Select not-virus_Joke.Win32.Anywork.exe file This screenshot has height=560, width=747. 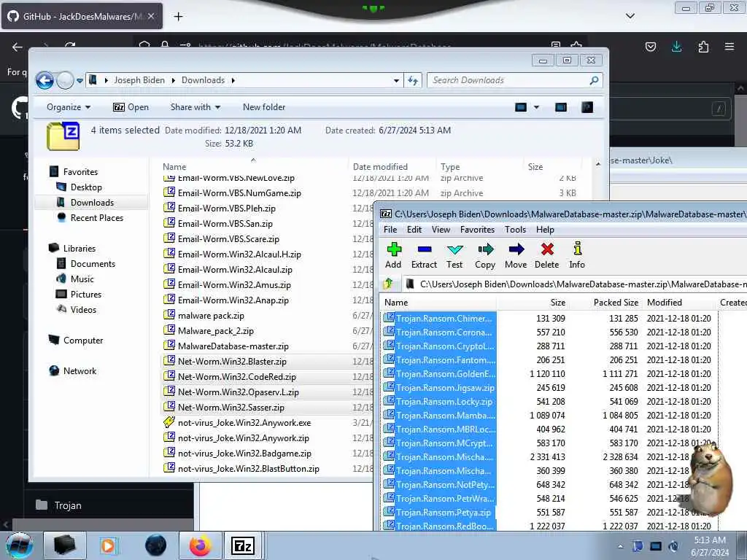click(244, 422)
